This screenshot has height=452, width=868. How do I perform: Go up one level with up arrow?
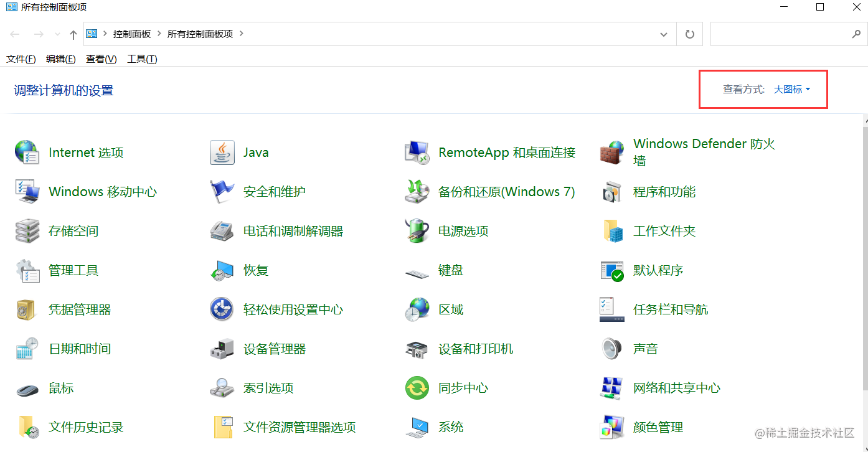tap(73, 34)
